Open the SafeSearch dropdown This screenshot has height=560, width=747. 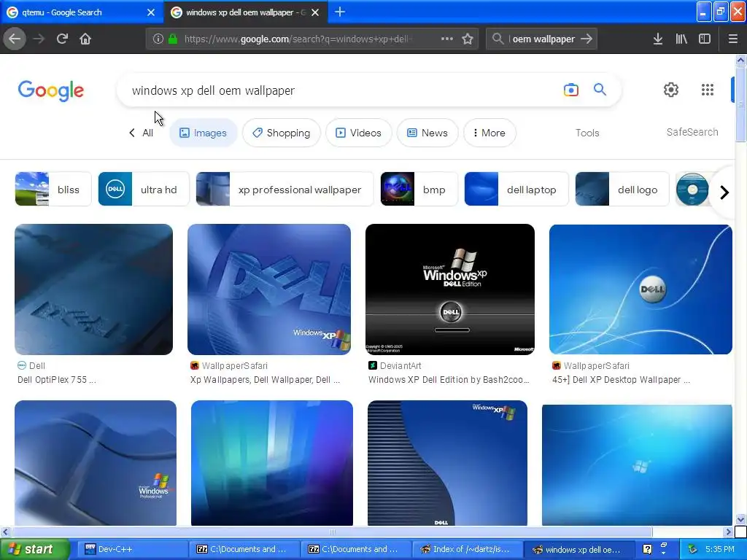point(692,132)
